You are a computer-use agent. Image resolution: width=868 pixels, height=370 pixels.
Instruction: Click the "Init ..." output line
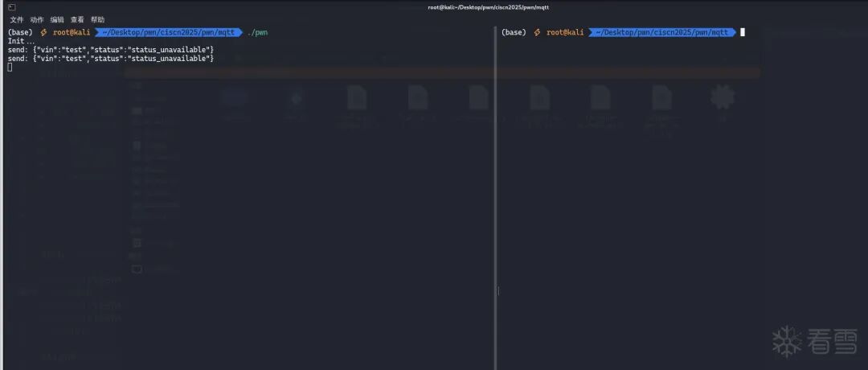click(x=22, y=41)
